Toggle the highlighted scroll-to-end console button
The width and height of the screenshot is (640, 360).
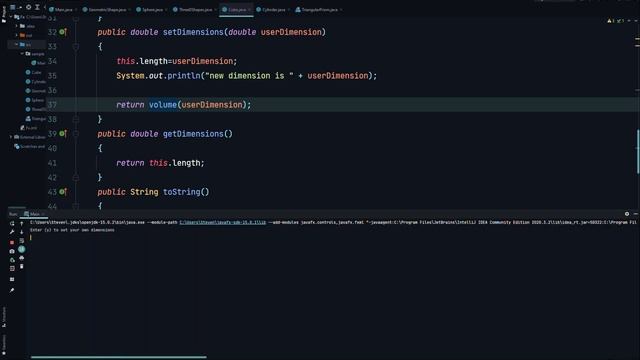click(22, 249)
